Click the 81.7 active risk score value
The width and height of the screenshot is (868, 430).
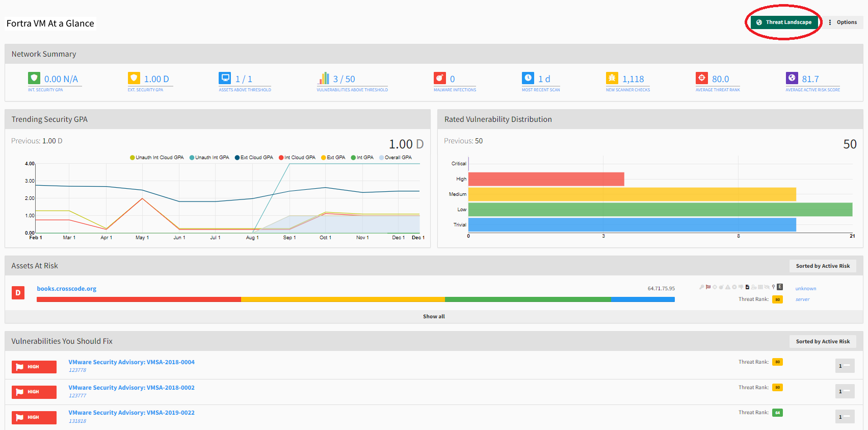810,79
